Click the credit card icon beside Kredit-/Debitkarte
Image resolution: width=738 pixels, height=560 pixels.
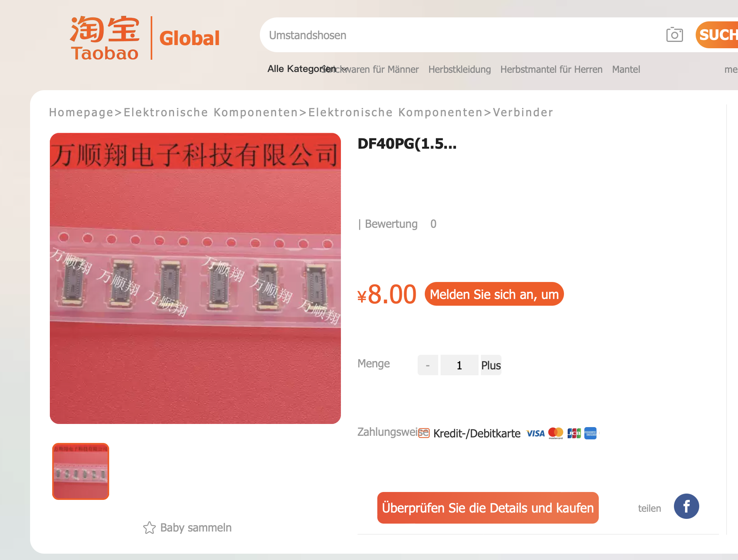click(424, 433)
